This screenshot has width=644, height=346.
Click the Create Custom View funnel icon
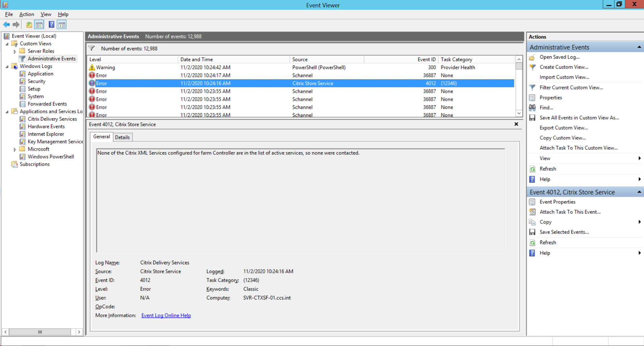pyautogui.click(x=532, y=67)
